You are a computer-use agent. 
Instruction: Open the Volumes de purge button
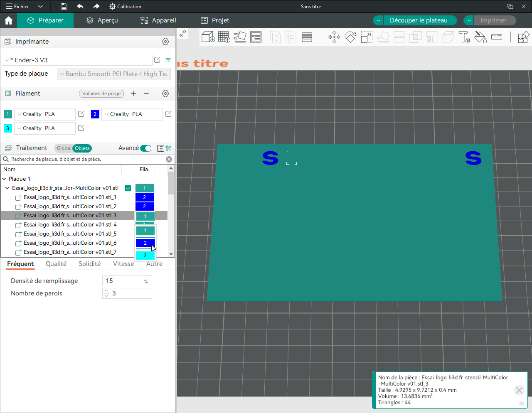coord(101,93)
